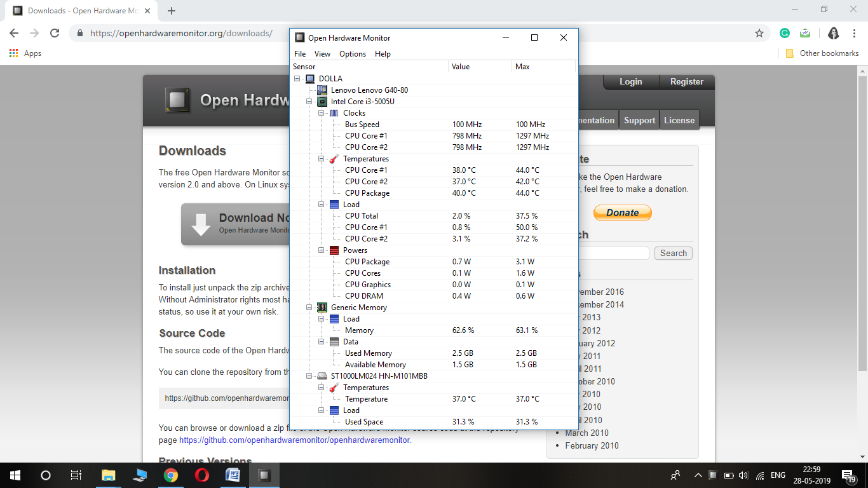
Task: Click the computer icon beside DOLLA
Action: tap(310, 79)
